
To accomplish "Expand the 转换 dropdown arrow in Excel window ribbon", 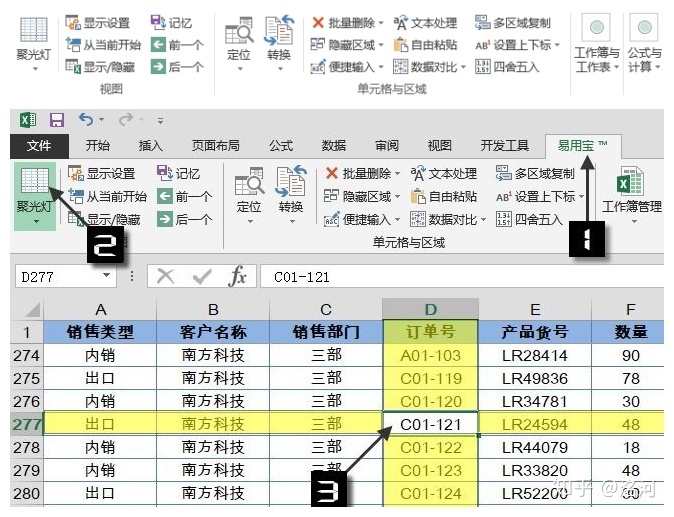I will [x=292, y=222].
